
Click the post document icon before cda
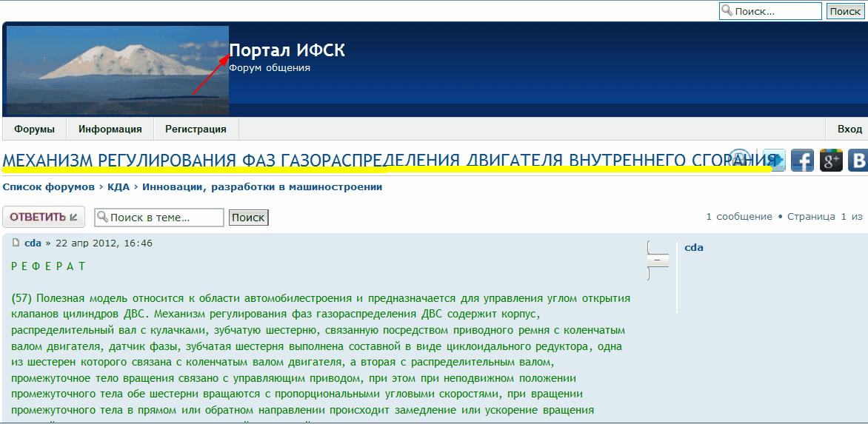click(x=16, y=243)
